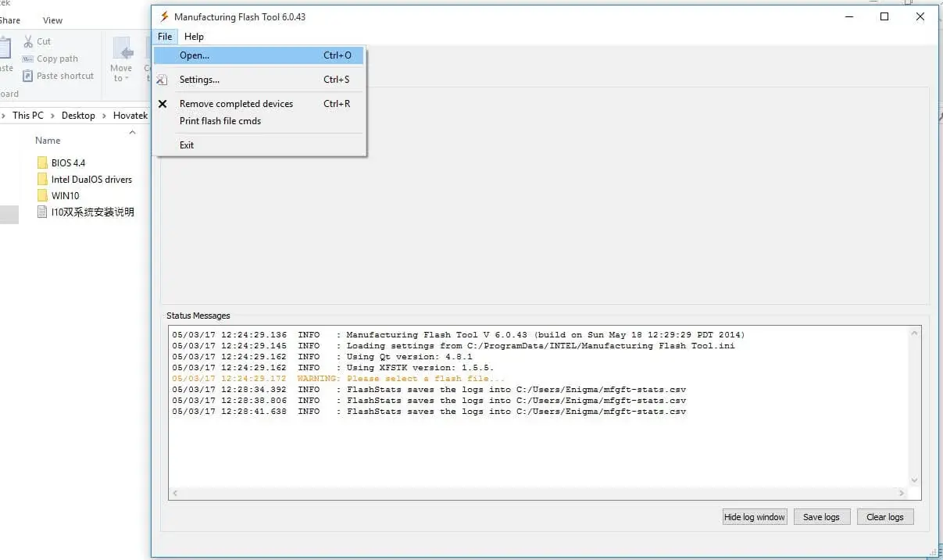Click the lightning bolt icon in the title bar

click(164, 16)
